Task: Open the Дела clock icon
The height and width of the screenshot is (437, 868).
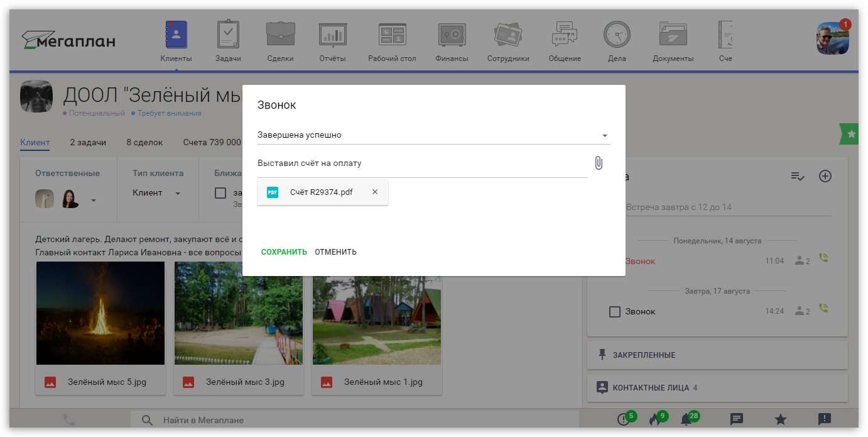Action: [x=617, y=34]
